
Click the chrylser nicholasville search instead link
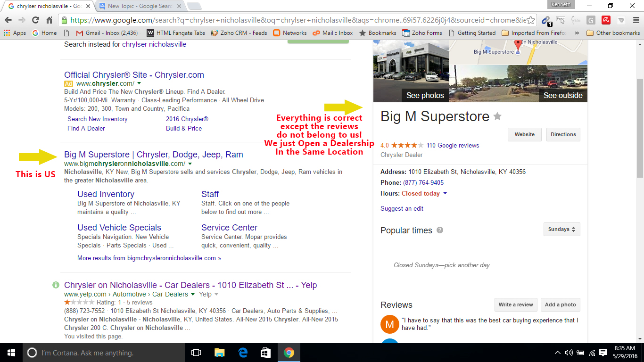tap(154, 44)
